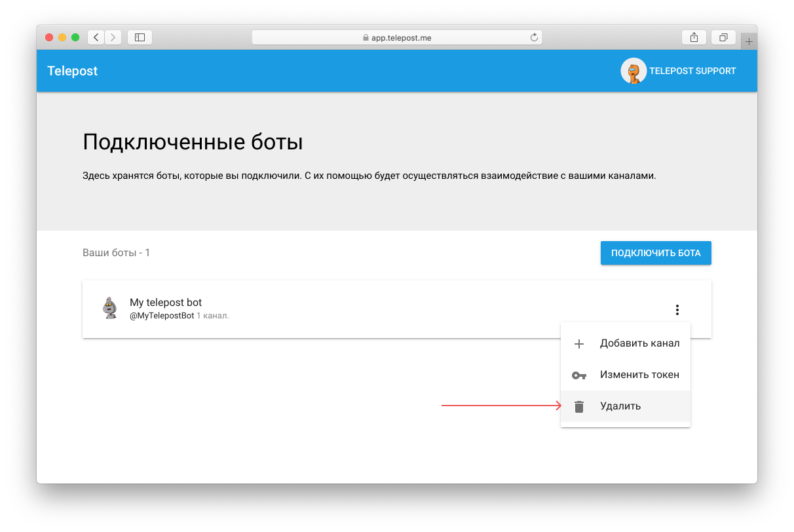Click the trash icon next to Удалить

[578, 407]
